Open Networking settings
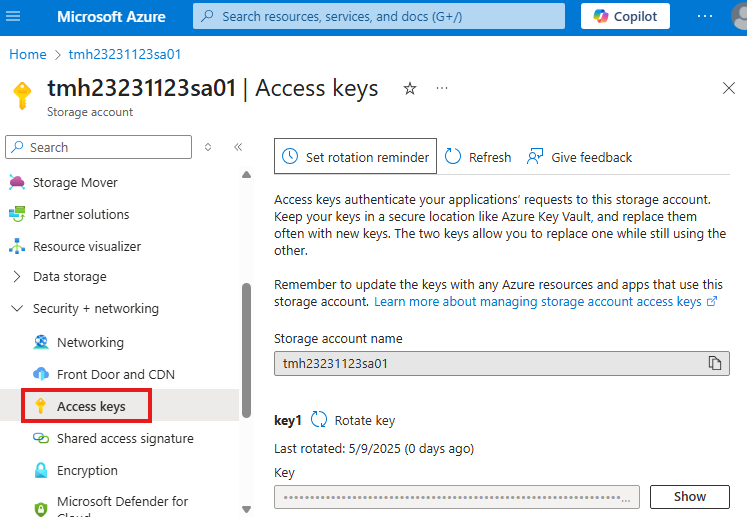 click(x=91, y=343)
